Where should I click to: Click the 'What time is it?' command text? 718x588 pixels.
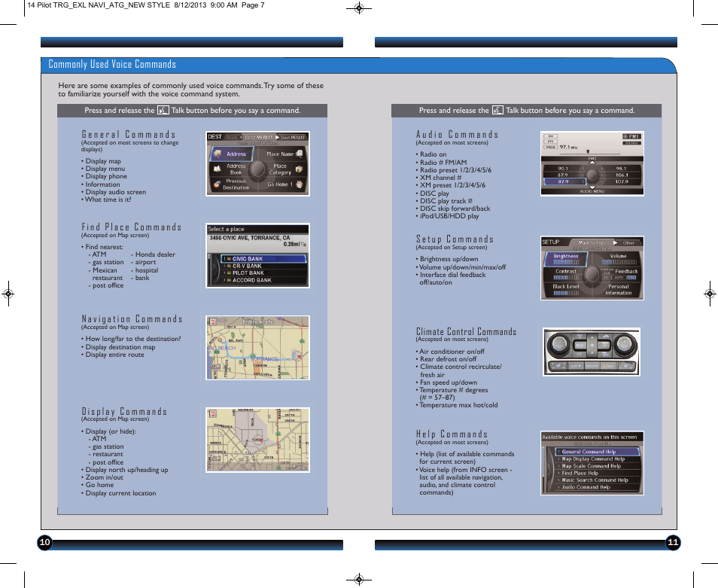108,200
